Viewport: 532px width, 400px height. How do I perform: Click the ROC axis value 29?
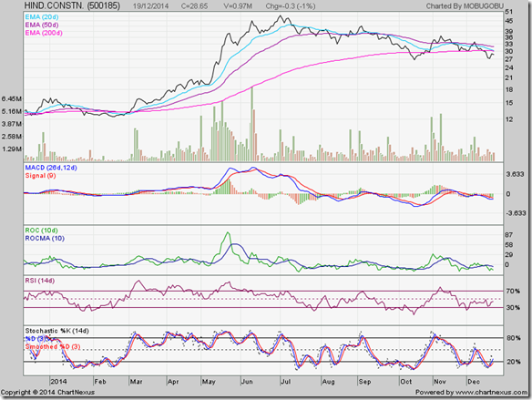pyautogui.click(x=509, y=255)
